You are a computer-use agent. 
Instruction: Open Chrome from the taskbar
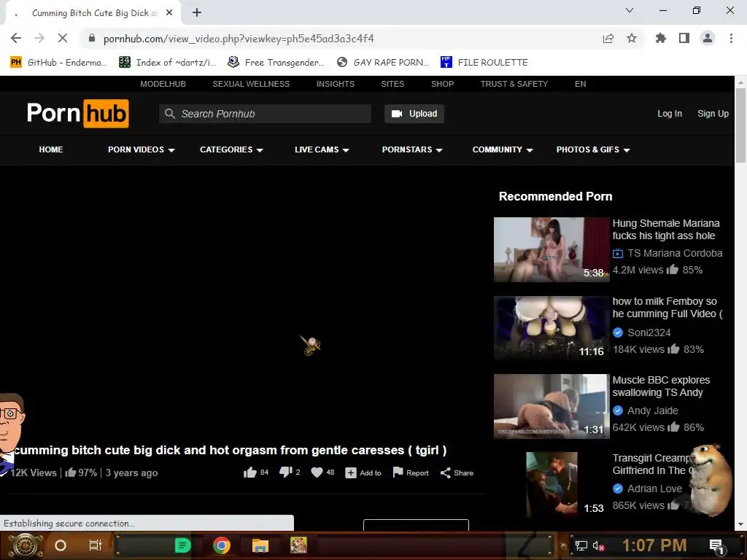[222, 545]
